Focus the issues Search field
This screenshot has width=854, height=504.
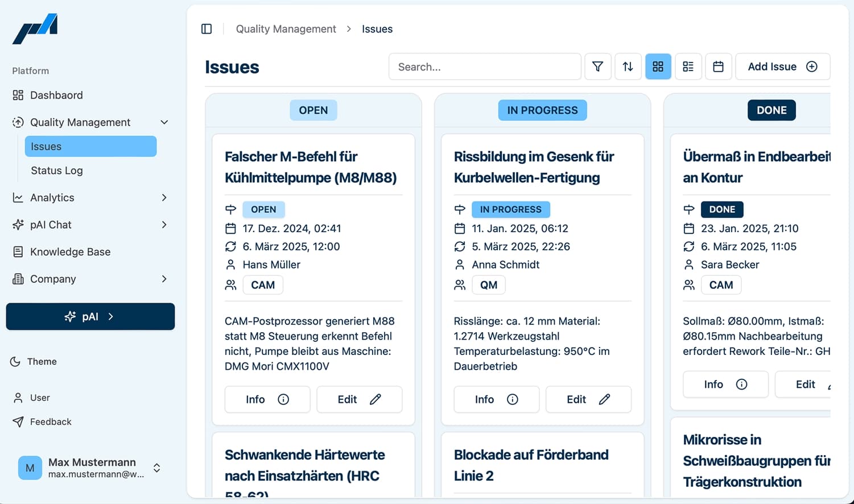485,67
